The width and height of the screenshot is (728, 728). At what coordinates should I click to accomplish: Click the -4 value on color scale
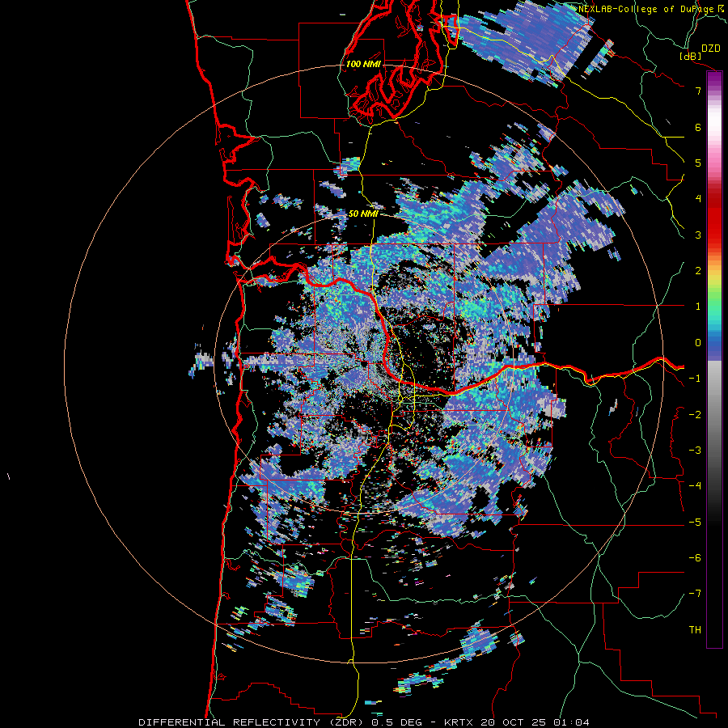click(x=695, y=485)
